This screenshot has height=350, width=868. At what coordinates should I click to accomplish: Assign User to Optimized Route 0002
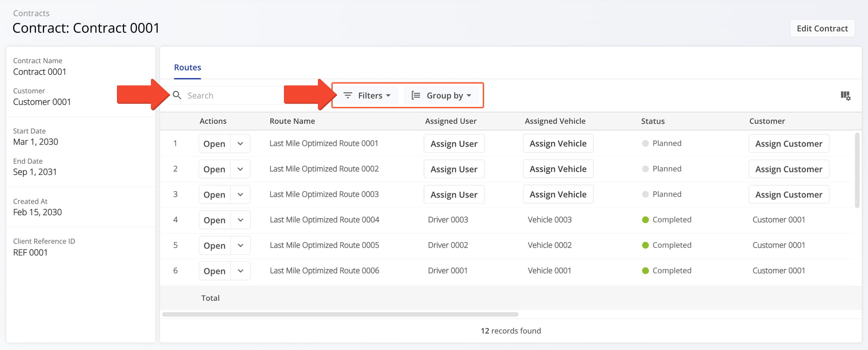click(453, 169)
